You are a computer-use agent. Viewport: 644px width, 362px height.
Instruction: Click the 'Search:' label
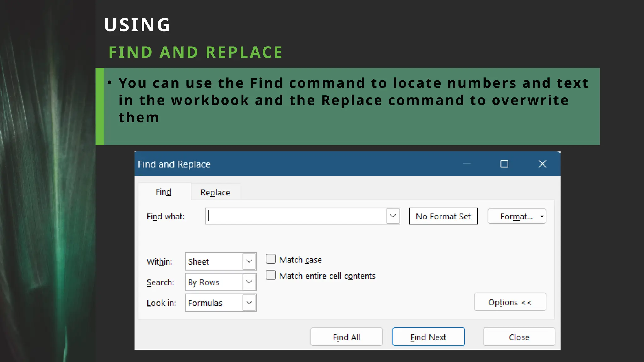click(160, 282)
